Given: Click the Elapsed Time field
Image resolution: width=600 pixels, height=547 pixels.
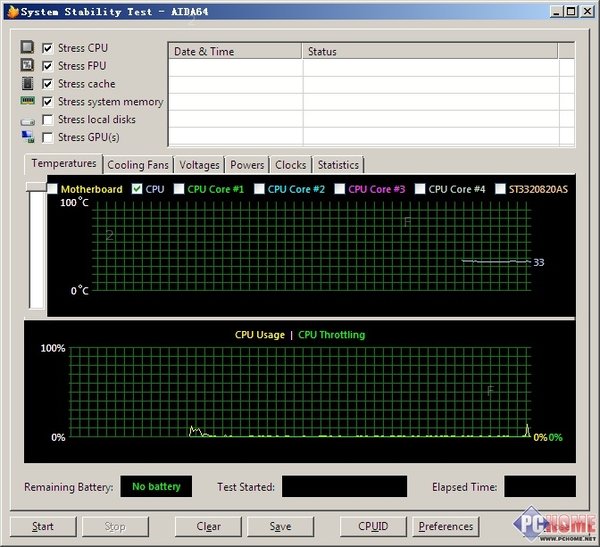Looking at the screenshot, I should 540,487.
